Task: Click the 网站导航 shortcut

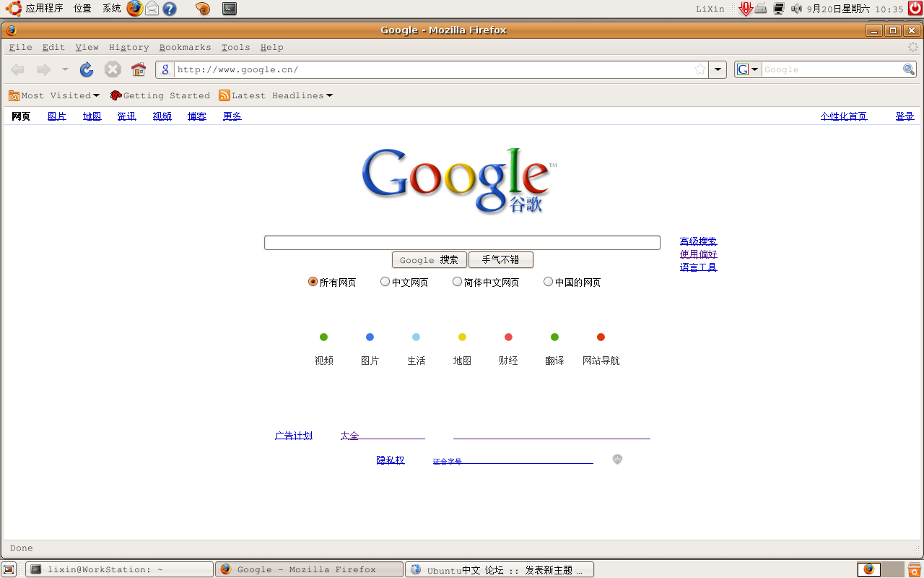Action: pos(601,348)
